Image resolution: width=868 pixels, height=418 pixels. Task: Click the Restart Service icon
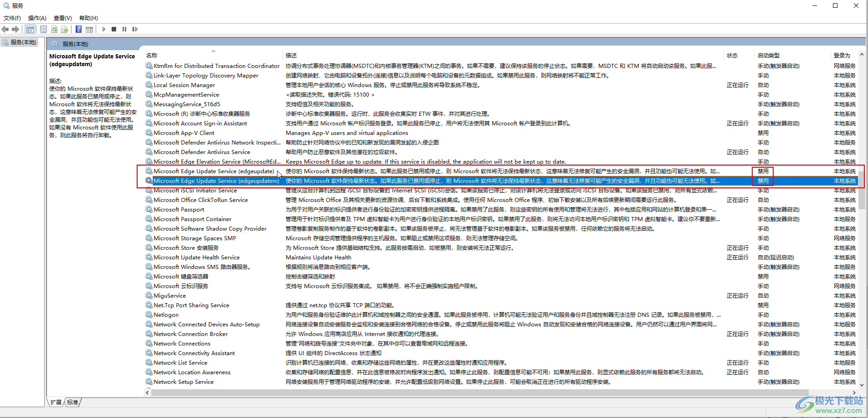135,29
